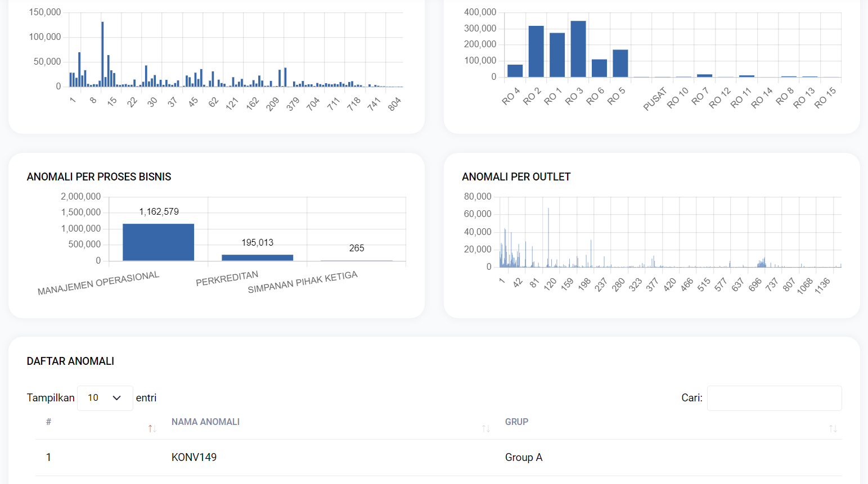Click the RO 2 bar in chart
The height and width of the screenshot is (484, 868).
click(x=536, y=51)
